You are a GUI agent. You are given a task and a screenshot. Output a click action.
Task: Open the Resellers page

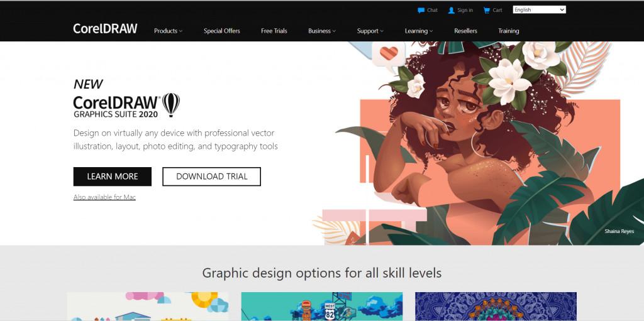point(466,31)
